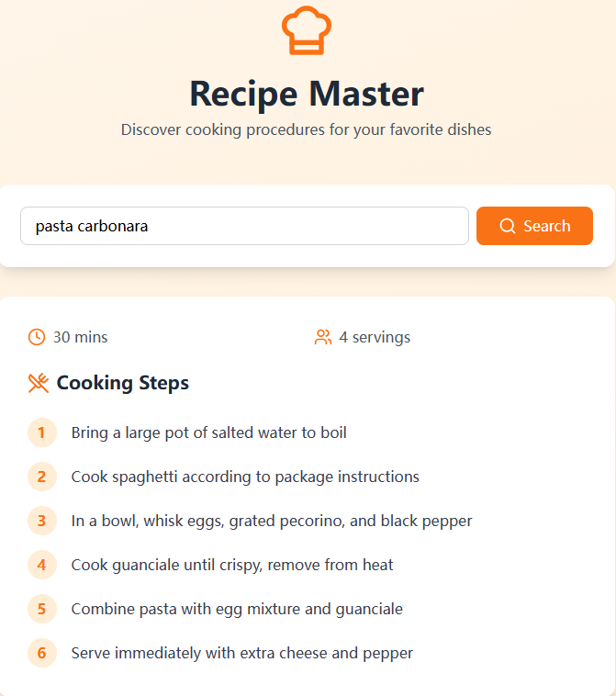
Task: Select the step 4 number badge
Action: tap(41, 565)
